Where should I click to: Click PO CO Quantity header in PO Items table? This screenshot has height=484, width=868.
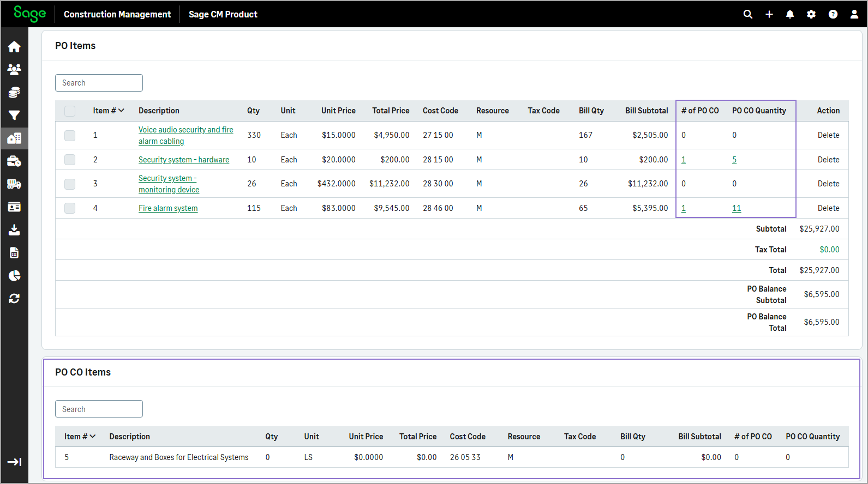(759, 111)
